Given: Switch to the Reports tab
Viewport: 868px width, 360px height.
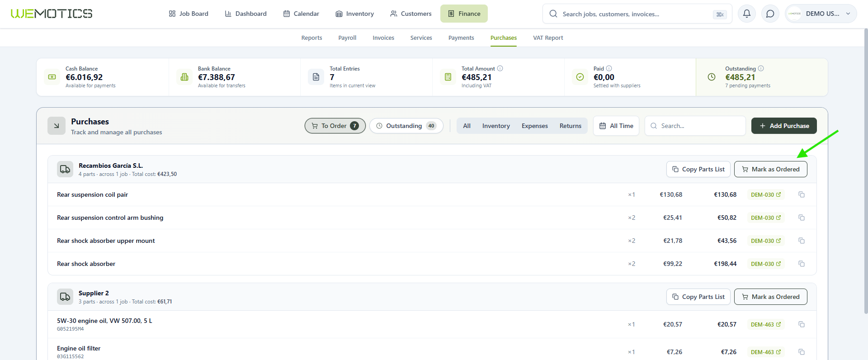Looking at the screenshot, I should point(312,38).
